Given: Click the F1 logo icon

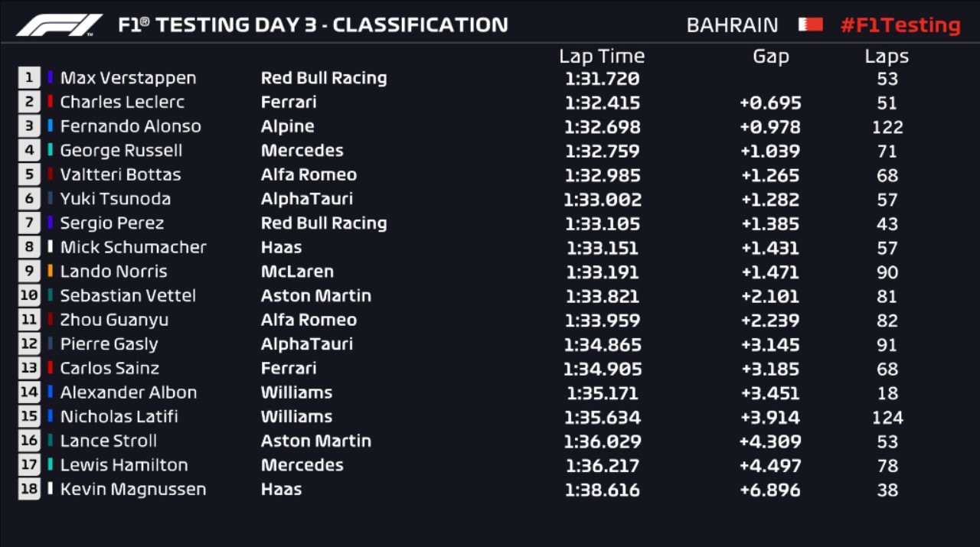Looking at the screenshot, I should [60, 25].
